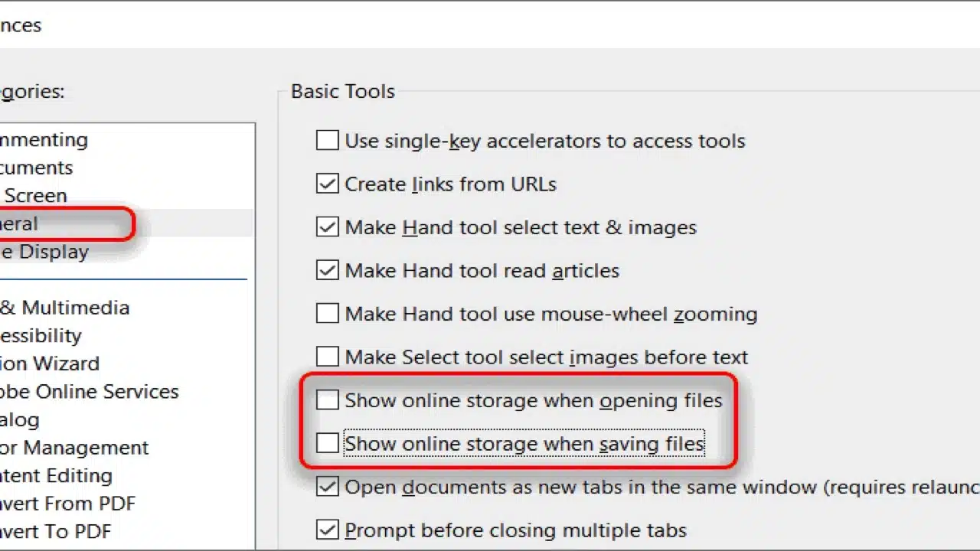
Task: Click the Color Management category
Action: click(x=74, y=448)
